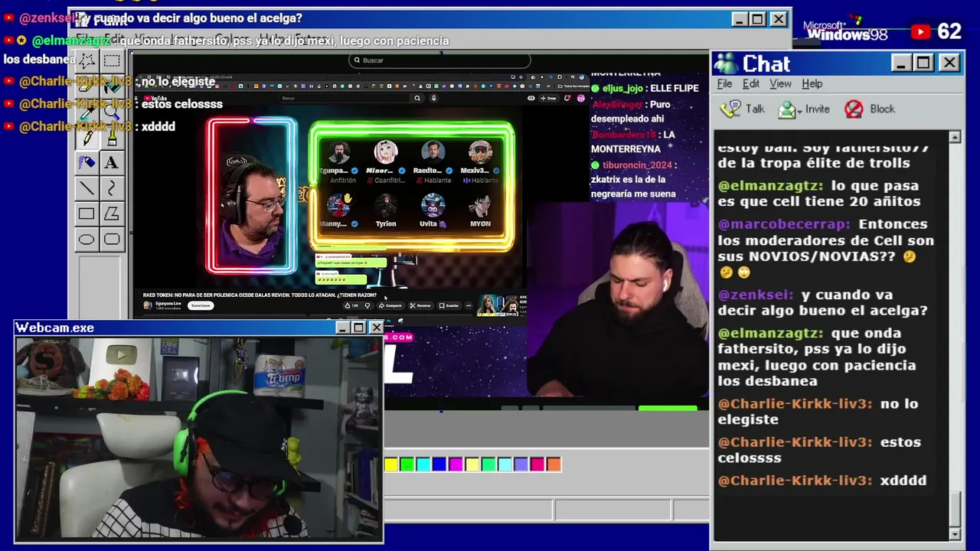
Task: Pick the yellow color swatch in the palette
Action: (391, 464)
